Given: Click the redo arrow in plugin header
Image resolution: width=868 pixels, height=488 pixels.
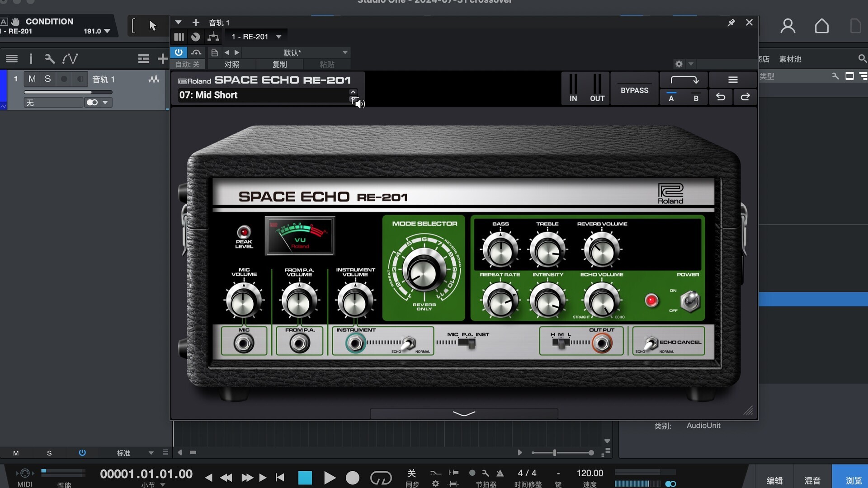Looking at the screenshot, I should pos(745,97).
